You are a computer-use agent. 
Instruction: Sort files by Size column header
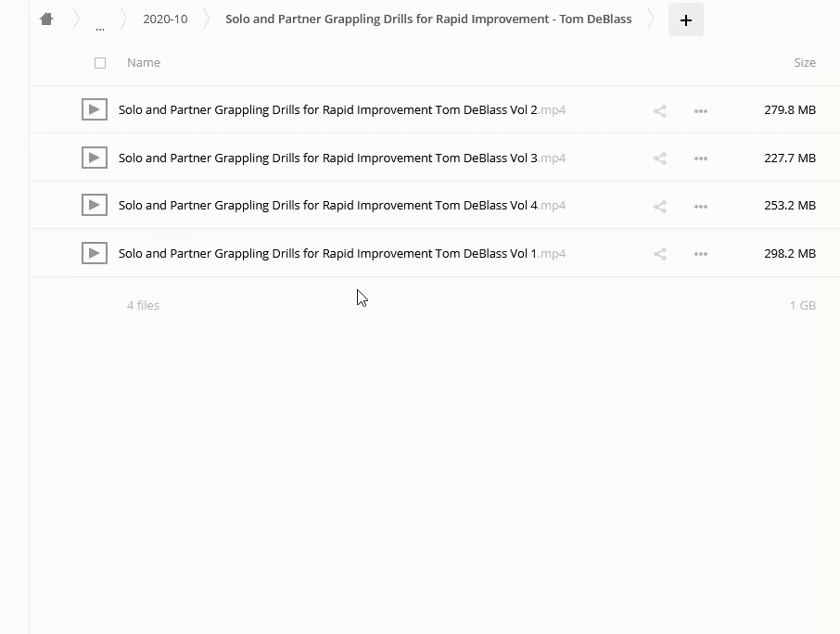804,62
